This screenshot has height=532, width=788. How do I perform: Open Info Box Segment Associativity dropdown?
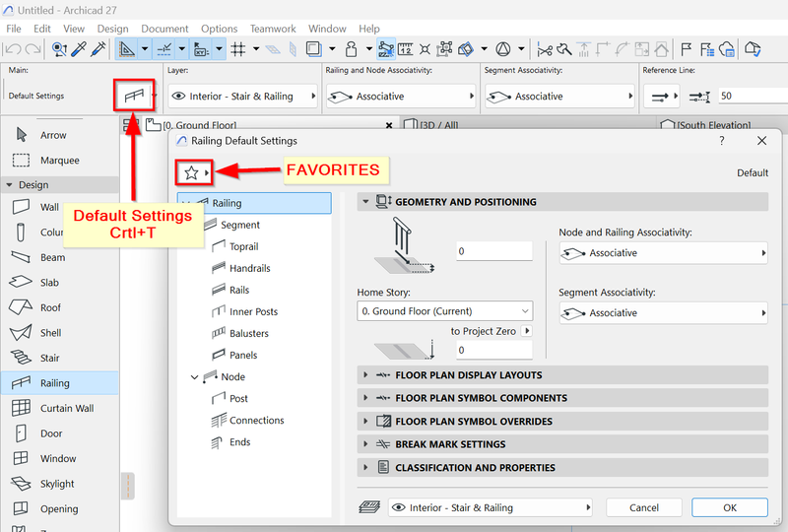click(x=559, y=96)
